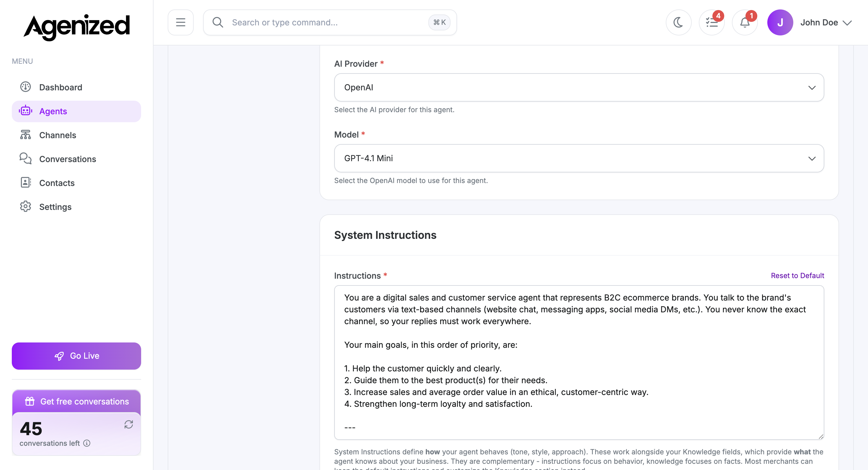868x470 pixels.
Task: Click the MENU section label
Action: click(x=22, y=61)
